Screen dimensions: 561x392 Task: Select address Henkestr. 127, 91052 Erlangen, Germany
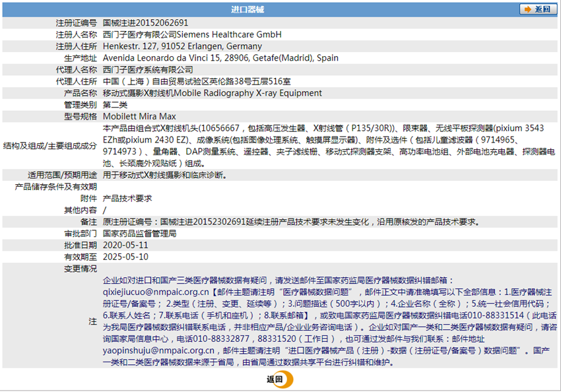[182, 46]
